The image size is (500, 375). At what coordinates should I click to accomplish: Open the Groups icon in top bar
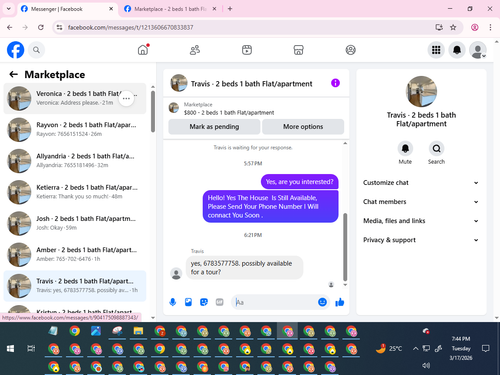pos(350,50)
